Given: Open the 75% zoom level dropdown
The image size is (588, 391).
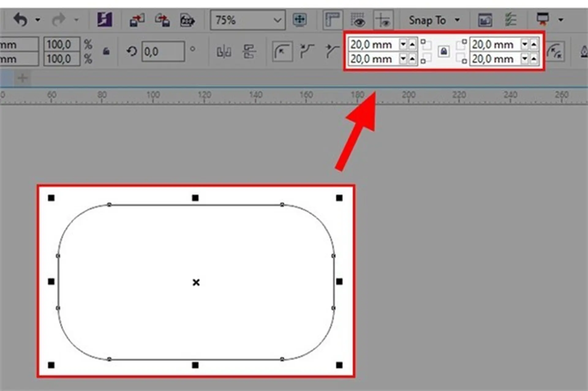Looking at the screenshot, I should (x=277, y=20).
